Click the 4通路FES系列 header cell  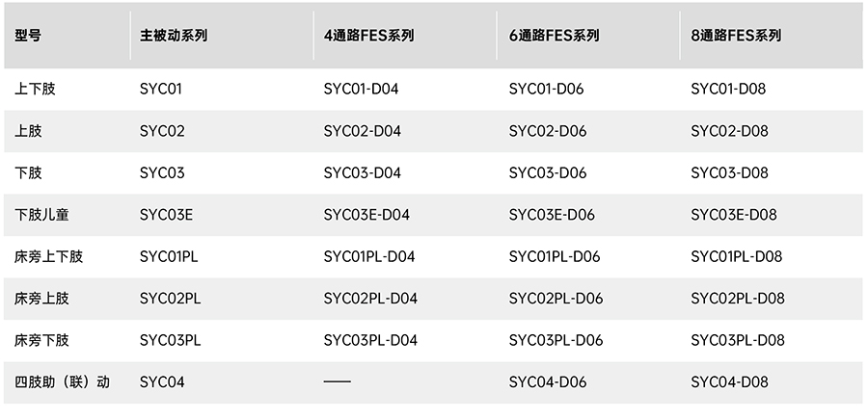tap(368, 37)
